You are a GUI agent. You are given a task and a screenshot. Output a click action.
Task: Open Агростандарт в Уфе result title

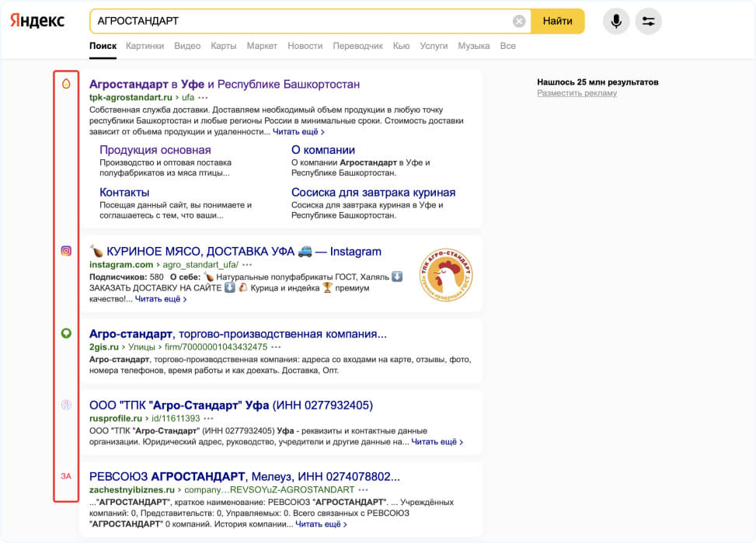[x=225, y=84]
